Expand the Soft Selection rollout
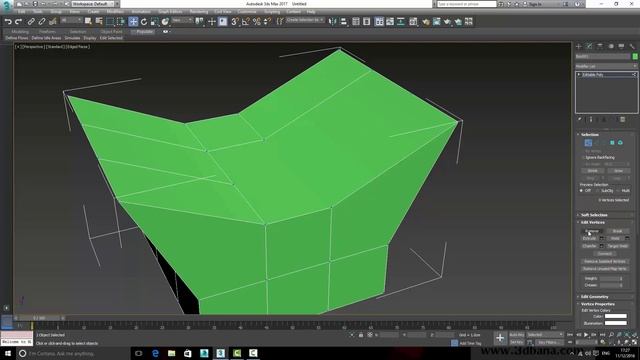 click(x=594, y=215)
